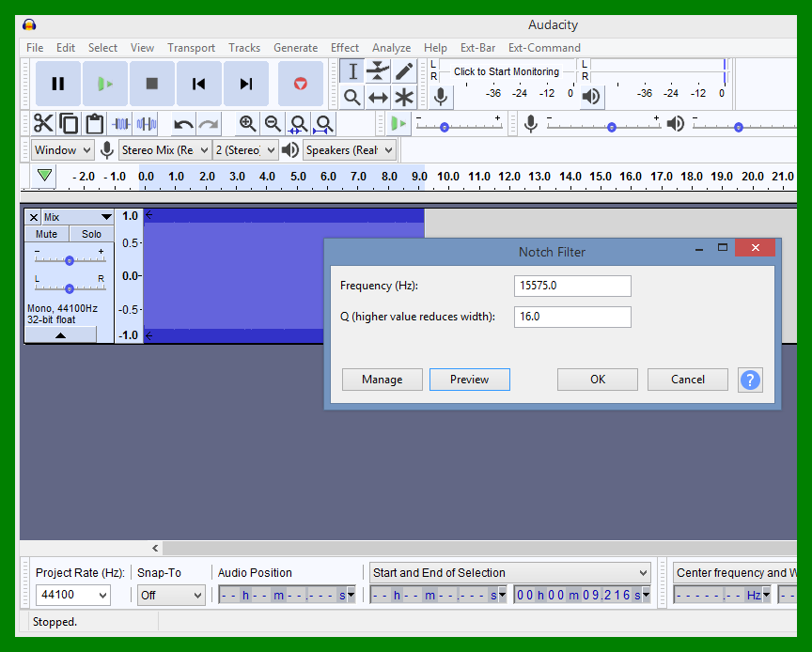Open the Speakers playback device dropdown
This screenshot has width=812, height=652.
click(x=350, y=150)
